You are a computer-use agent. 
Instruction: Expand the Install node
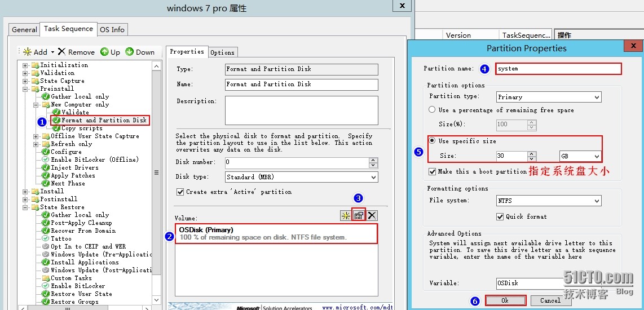tap(25, 191)
